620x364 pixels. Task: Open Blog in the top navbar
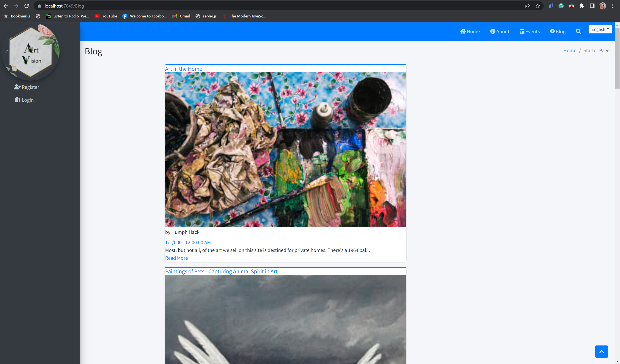point(558,31)
